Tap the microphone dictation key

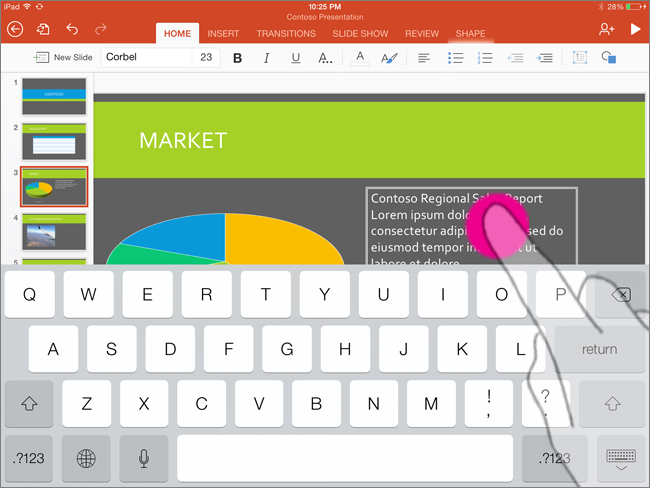click(x=144, y=458)
